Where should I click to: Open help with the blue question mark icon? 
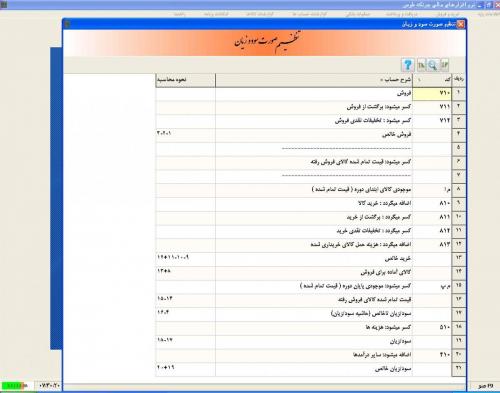pyautogui.click(x=407, y=65)
